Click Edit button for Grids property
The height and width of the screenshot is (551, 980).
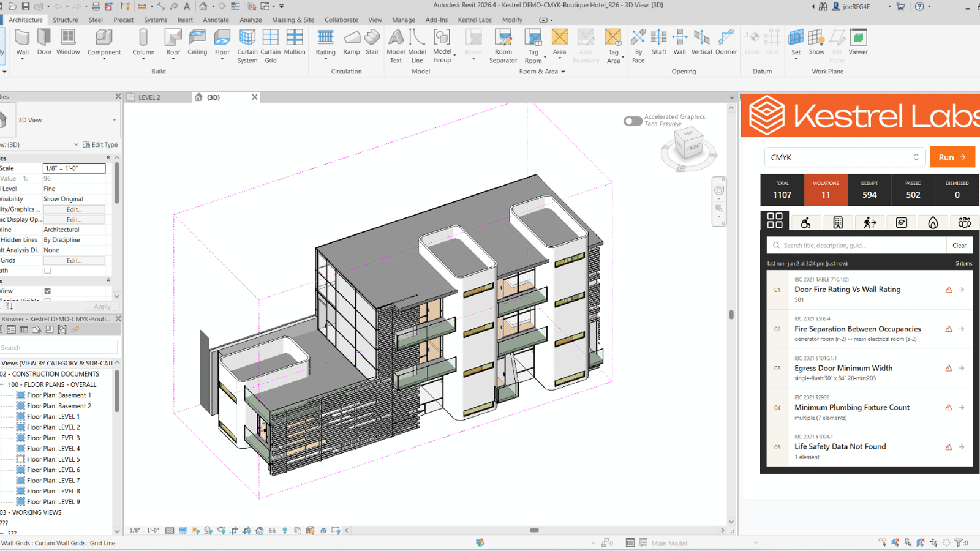[74, 261]
